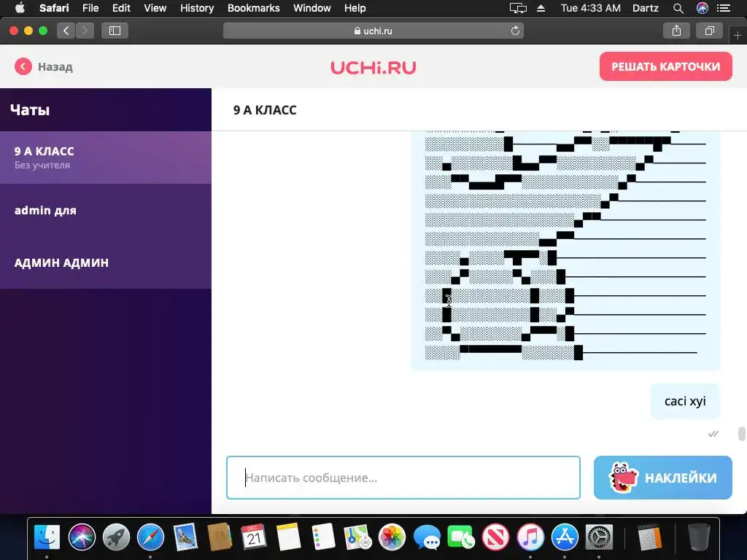
Task: Click the Safari Share icon
Action: 676,31
